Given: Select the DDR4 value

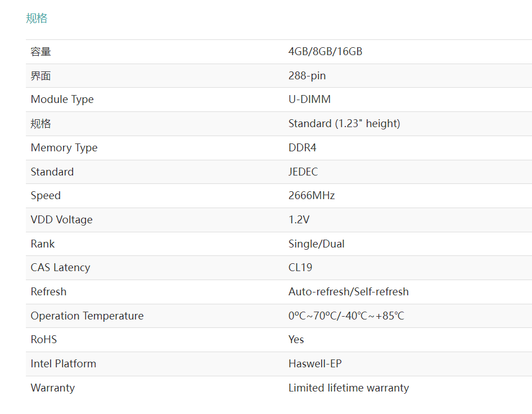Looking at the screenshot, I should pyautogui.click(x=302, y=148).
